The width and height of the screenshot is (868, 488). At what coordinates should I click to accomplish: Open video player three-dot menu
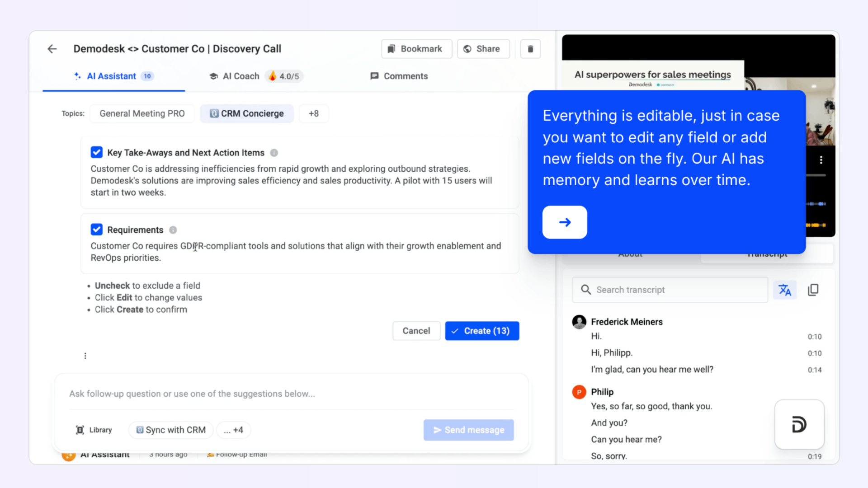click(x=821, y=160)
